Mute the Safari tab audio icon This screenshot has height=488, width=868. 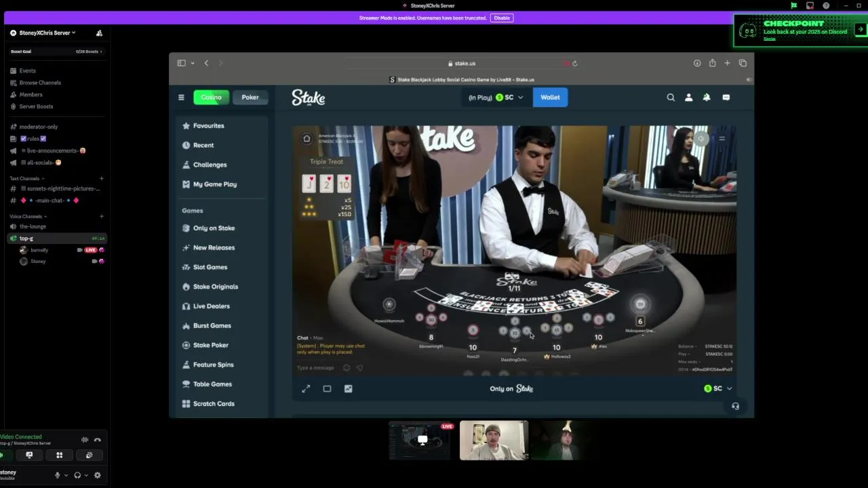point(749,79)
